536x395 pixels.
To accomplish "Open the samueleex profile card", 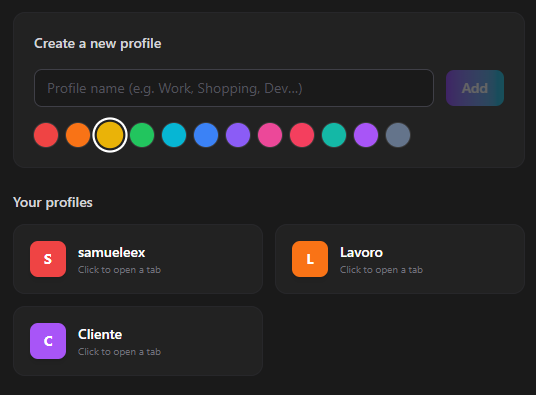I will click(x=138, y=259).
